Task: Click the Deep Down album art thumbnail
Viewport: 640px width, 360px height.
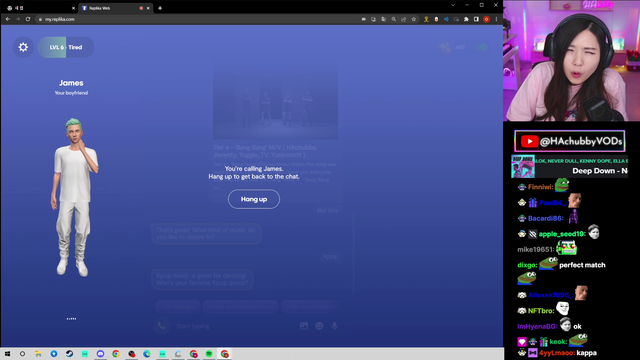Action: click(x=523, y=166)
